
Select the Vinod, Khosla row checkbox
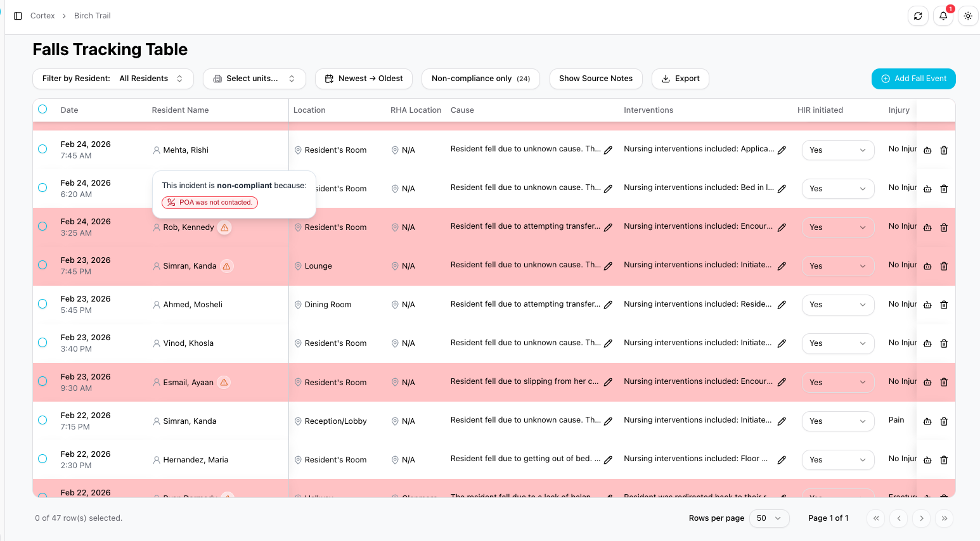(42, 343)
